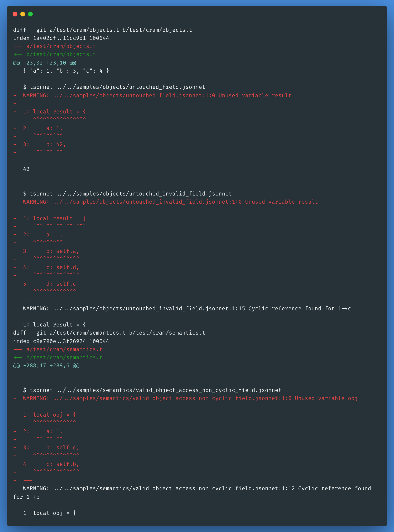Click hunk header '@@ -288,17 +288,6 @@'
The width and height of the screenshot is (394, 532).
pos(46,366)
